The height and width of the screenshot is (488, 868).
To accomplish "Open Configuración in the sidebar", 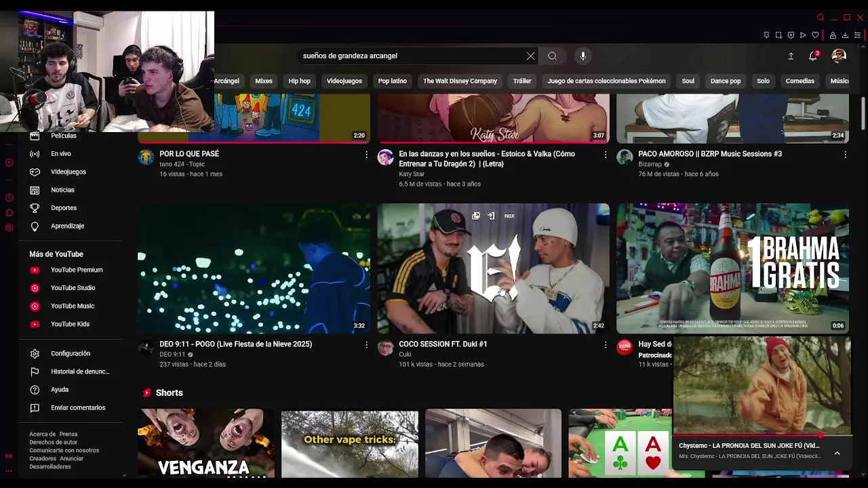I will tap(71, 354).
